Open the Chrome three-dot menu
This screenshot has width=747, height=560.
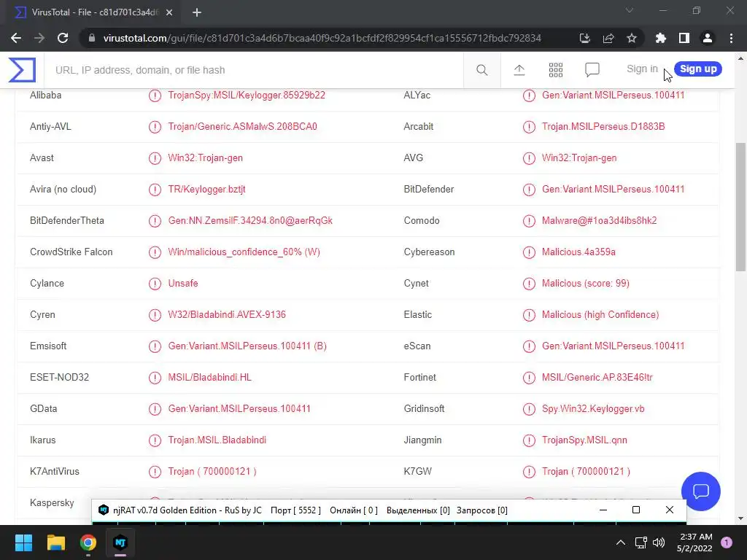731,38
